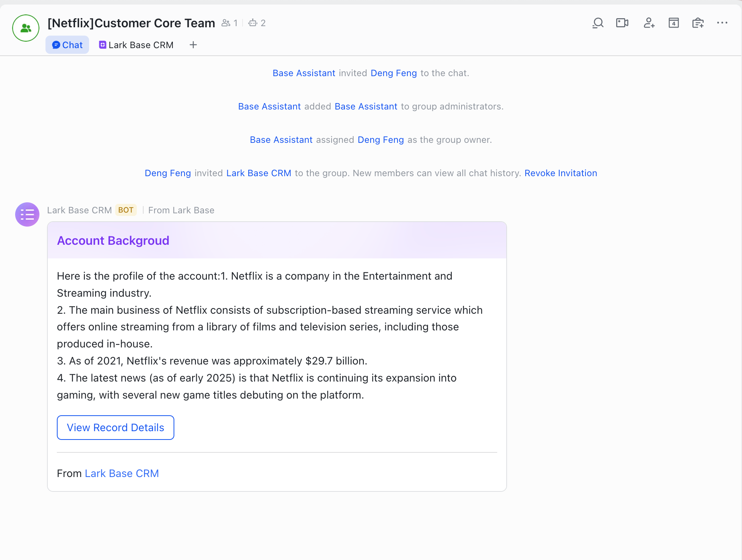Open the Lark Base CRM footer link
Viewport: 742px width, 560px height.
point(122,474)
